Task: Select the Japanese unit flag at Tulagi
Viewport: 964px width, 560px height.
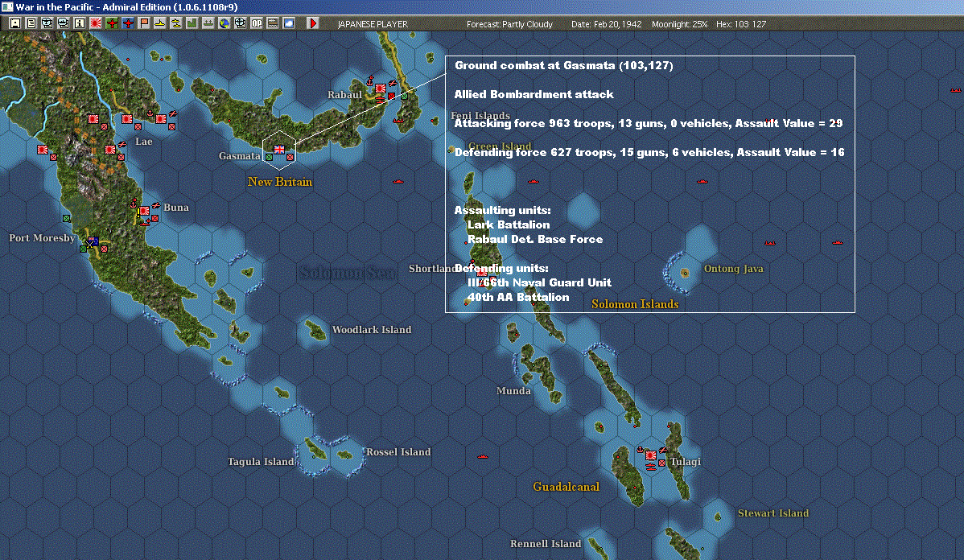Action: 650,455
